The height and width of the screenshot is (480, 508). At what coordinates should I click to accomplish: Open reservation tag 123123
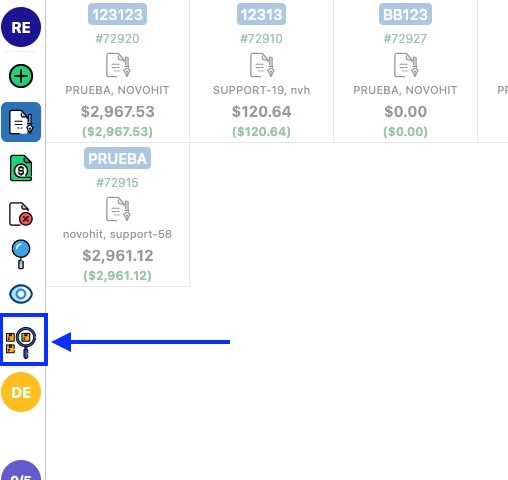(x=117, y=14)
